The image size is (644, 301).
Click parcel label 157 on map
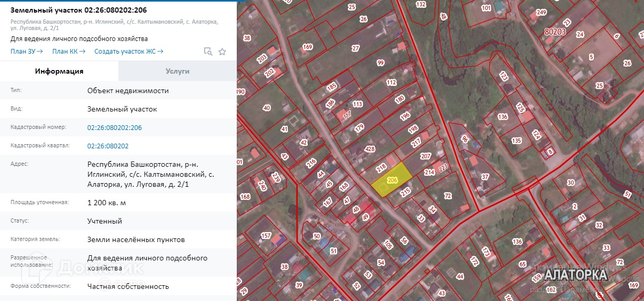pyautogui.click(x=266, y=235)
